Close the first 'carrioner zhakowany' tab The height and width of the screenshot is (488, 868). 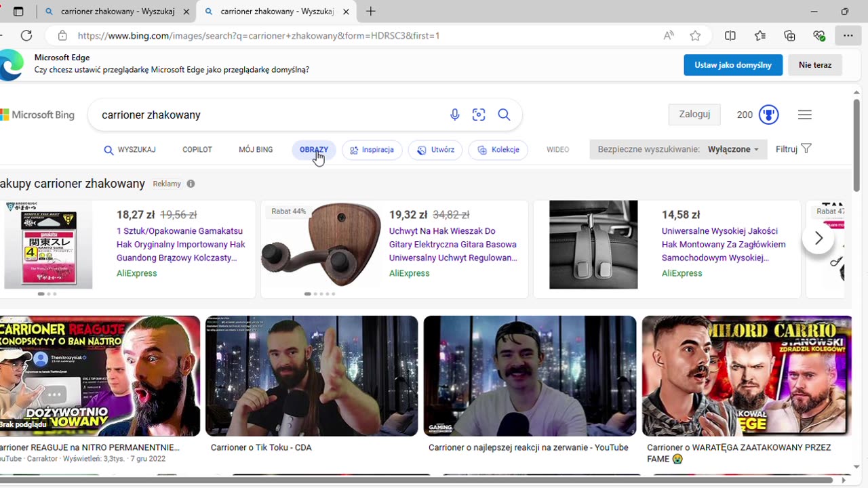click(186, 12)
